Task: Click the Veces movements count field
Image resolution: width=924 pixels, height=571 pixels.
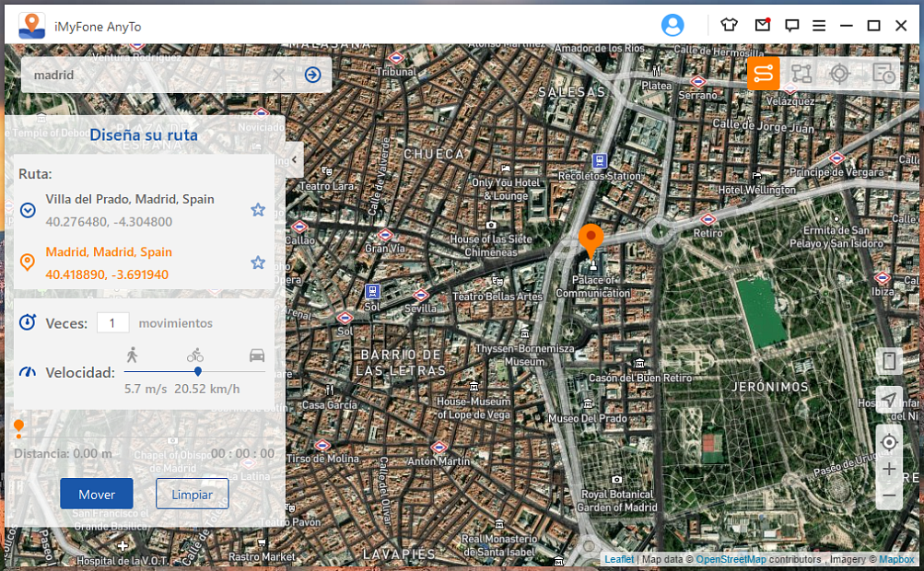Action: click(x=112, y=323)
